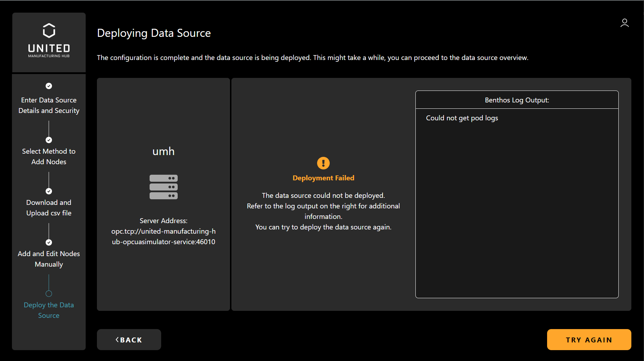Click the 'Could not get pod logs' message

pos(462,118)
